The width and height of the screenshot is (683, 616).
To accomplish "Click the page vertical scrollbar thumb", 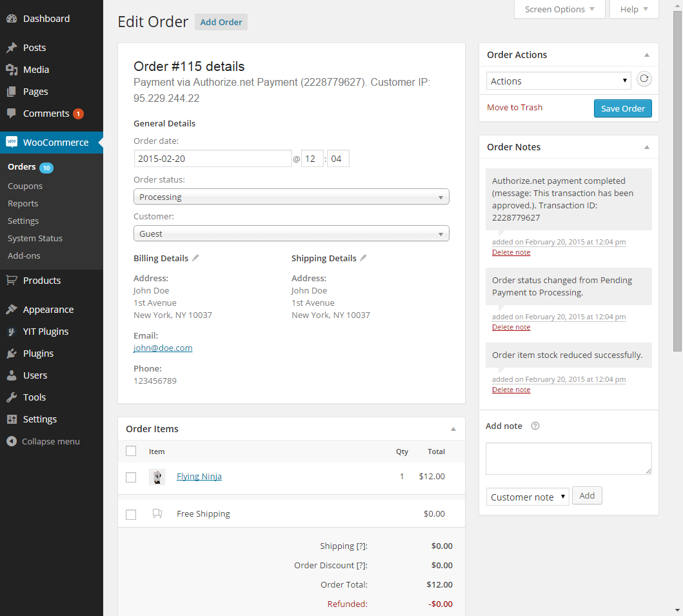I will (677, 181).
